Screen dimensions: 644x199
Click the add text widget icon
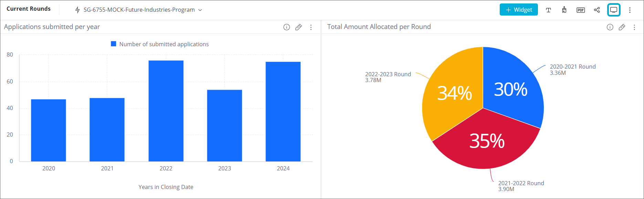click(x=548, y=10)
